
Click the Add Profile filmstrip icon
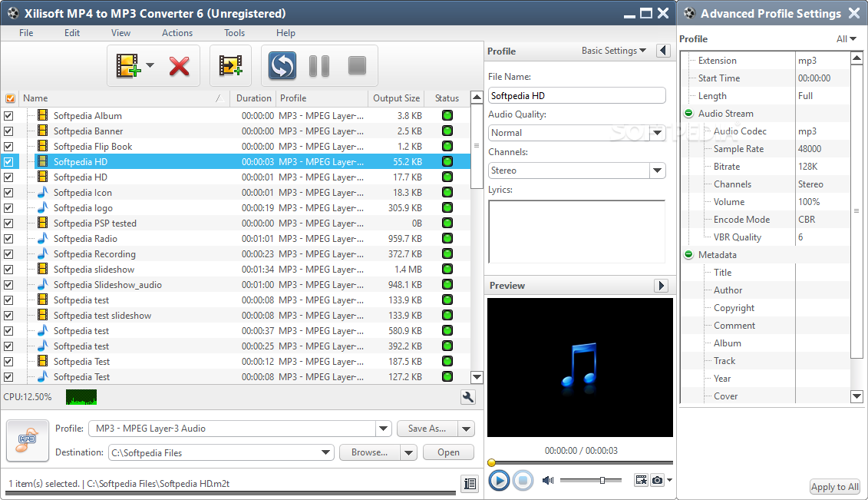tap(230, 65)
